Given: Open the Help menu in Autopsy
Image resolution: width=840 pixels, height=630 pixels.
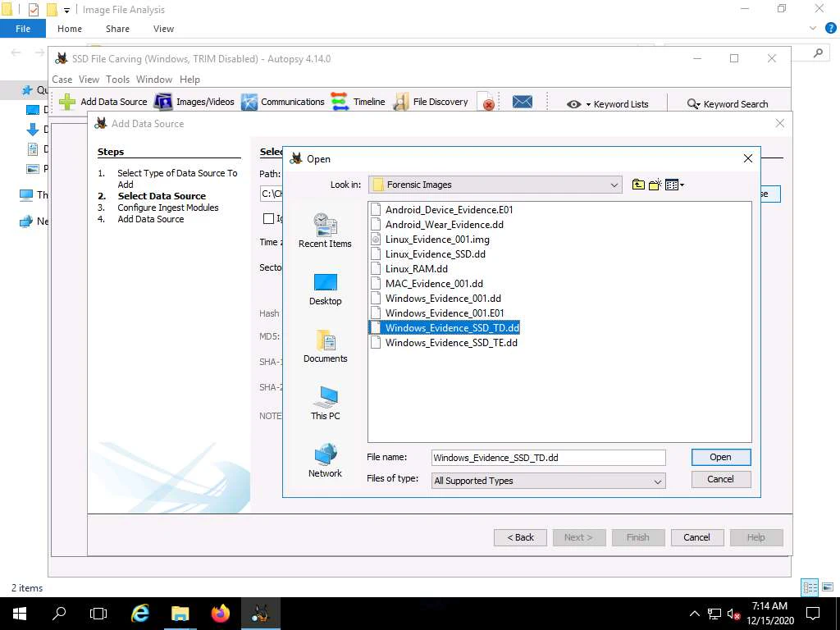Looking at the screenshot, I should (189, 80).
